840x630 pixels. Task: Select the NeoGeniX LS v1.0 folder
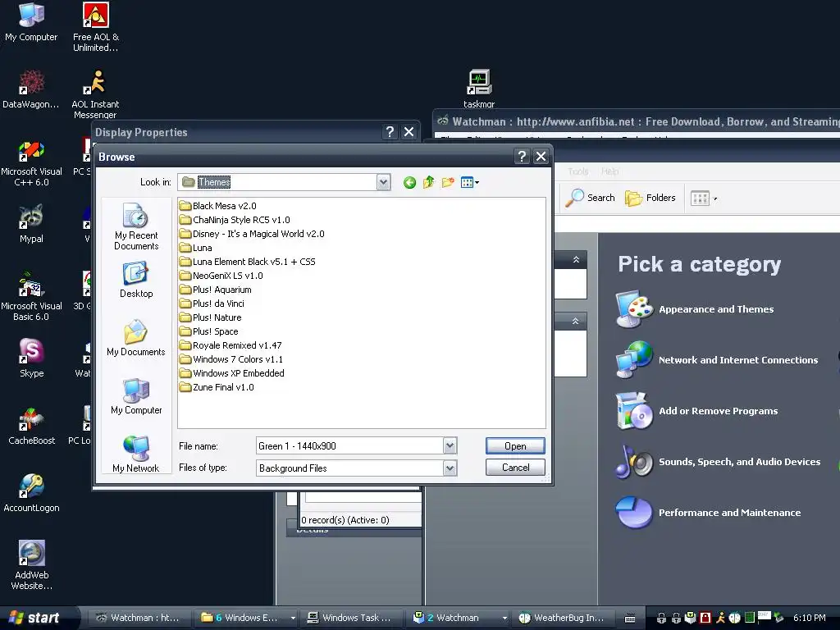coord(221,276)
